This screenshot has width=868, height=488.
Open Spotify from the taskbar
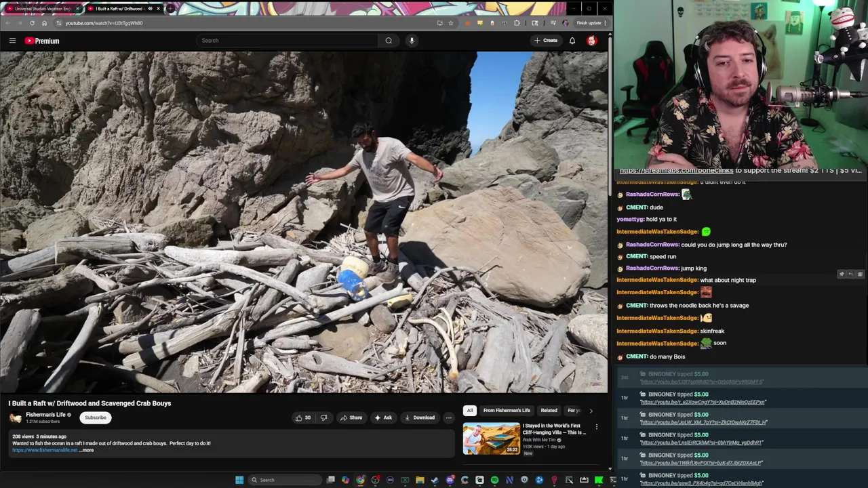tap(494, 480)
